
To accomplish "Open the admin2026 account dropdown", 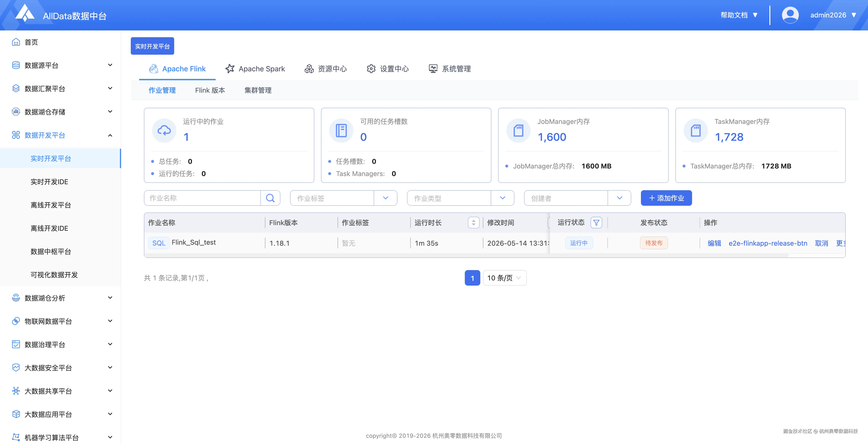I will point(833,15).
